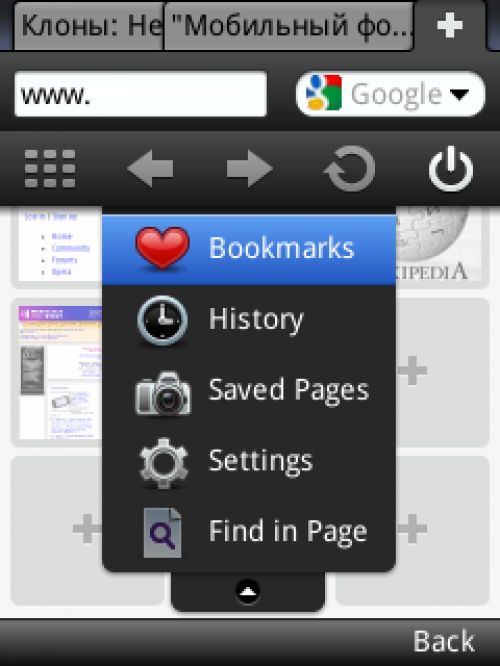Open a new tab with plus icon

click(450, 25)
